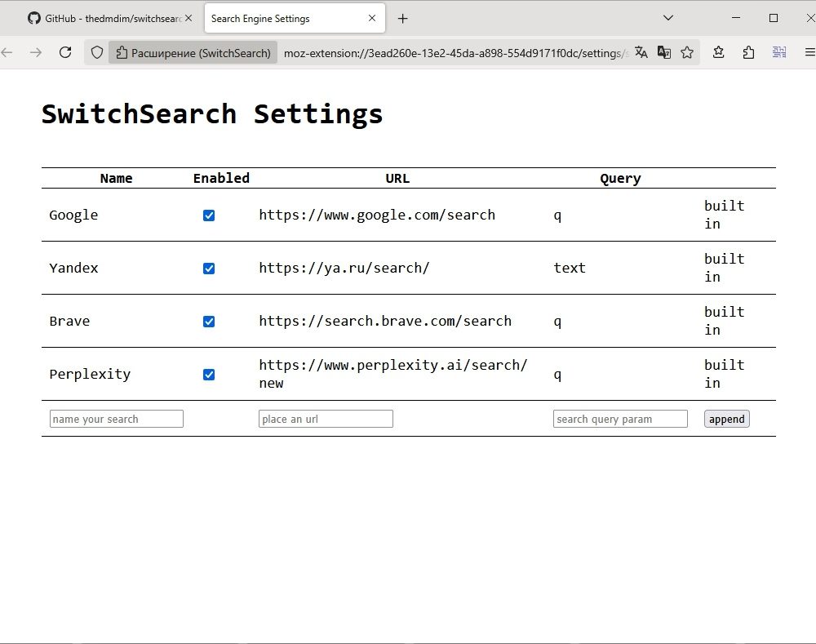Click the https://www.google.com/search URL text
Screen dimensions: 816x644
377,215
